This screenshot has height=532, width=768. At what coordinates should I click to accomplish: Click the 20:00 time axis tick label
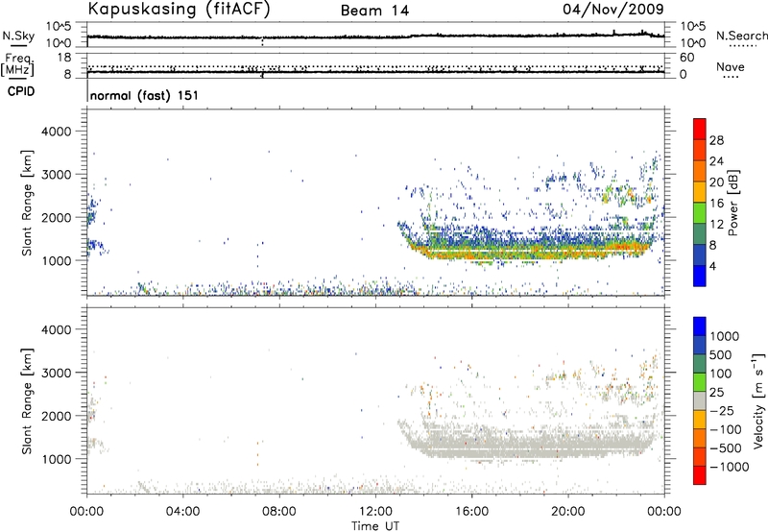[x=568, y=512]
